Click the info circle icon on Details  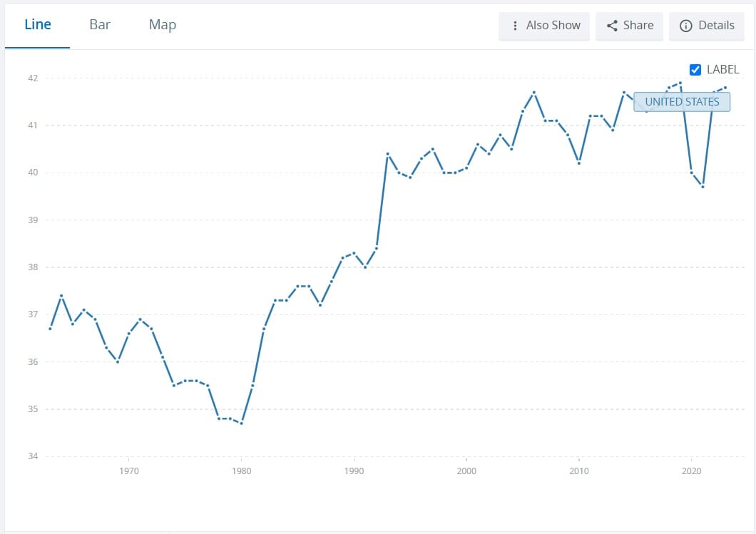[x=686, y=26]
